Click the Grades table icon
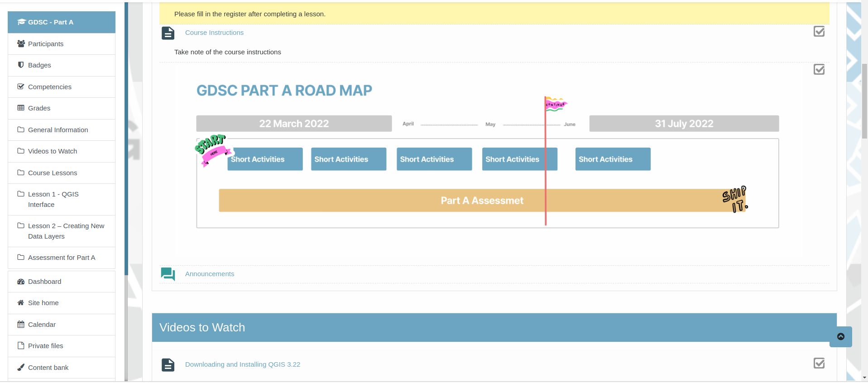The image size is (868, 383). coord(21,108)
